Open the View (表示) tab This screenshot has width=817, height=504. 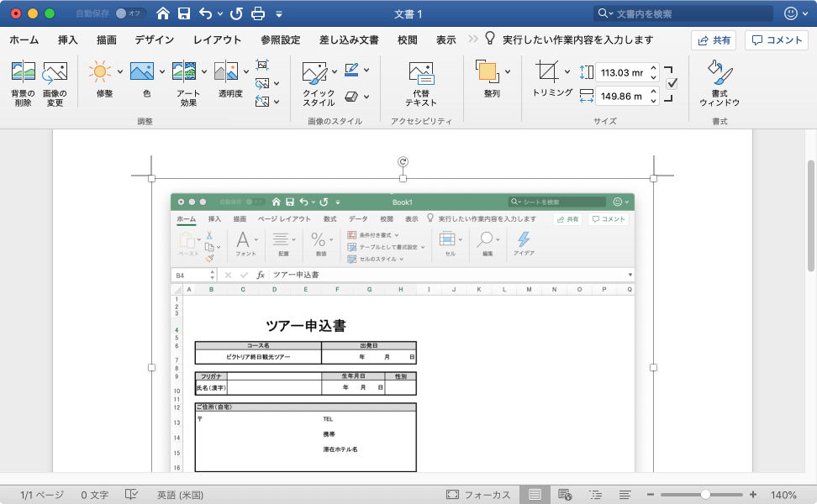(446, 39)
